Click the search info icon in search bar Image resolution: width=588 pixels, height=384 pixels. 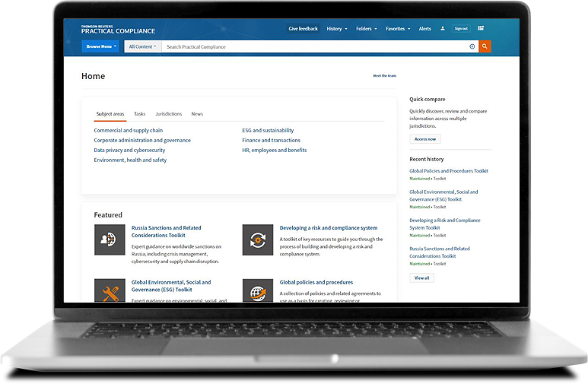pyautogui.click(x=472, y=46)
